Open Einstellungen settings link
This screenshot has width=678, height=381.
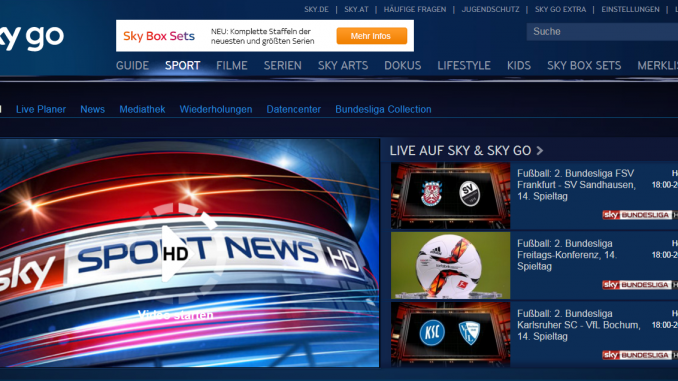[630, 9]
